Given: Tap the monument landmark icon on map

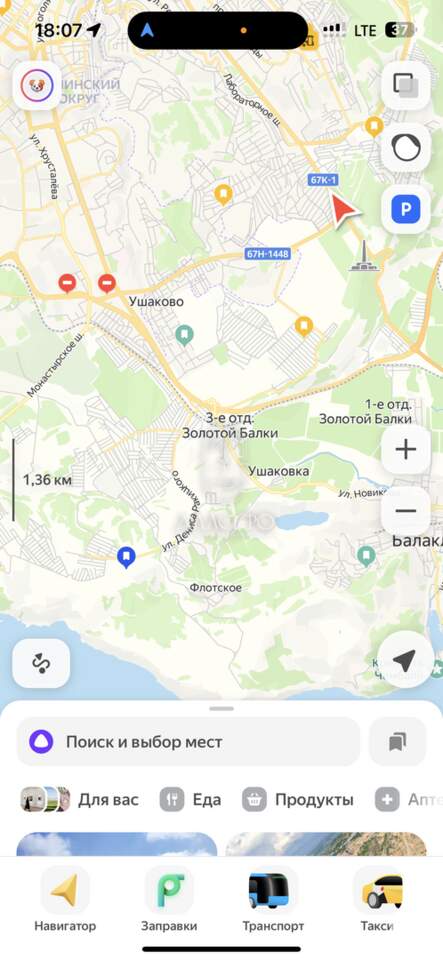Looking at the screenshot, I should pos(364,256).
